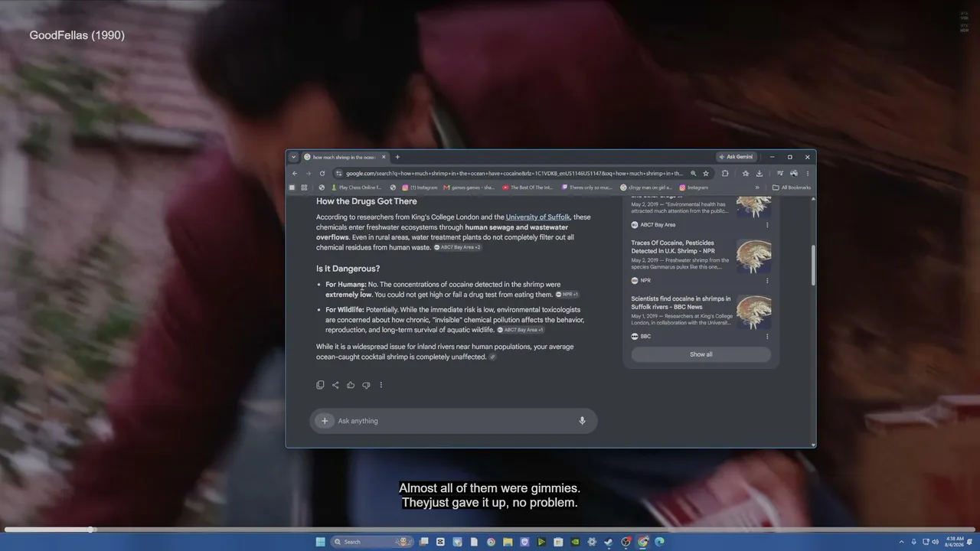Open the Play Chess Online bookmark
This screenshot has height=551, width=980.
pos(356,187)
